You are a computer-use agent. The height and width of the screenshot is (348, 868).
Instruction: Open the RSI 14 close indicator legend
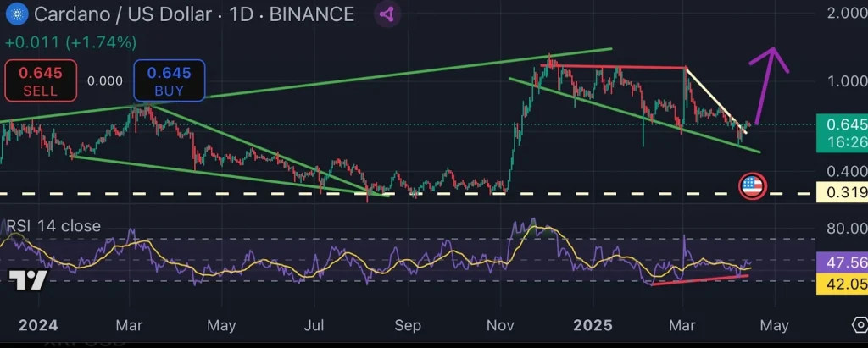point(53,226)
